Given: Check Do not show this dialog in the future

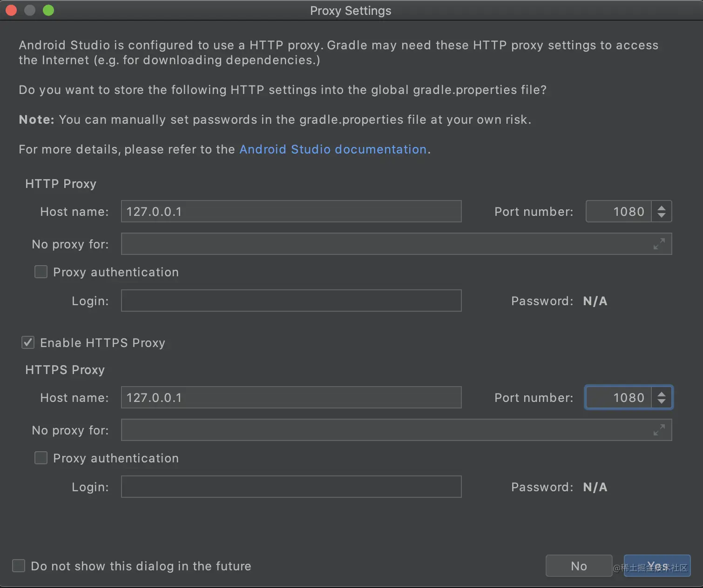Looking at the screenshot, I should pyautogui.click(x=19, y=566).
